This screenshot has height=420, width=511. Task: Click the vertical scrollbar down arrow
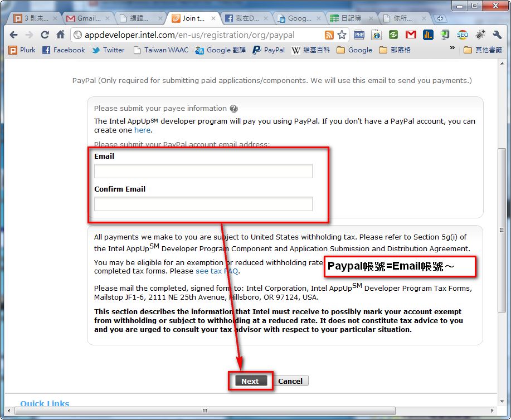(x=502, y=402)
